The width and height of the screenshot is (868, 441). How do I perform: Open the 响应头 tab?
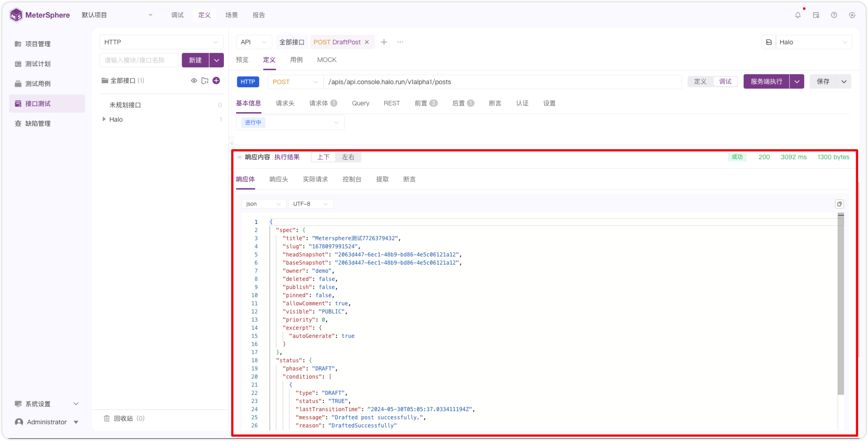click(279, 179)
